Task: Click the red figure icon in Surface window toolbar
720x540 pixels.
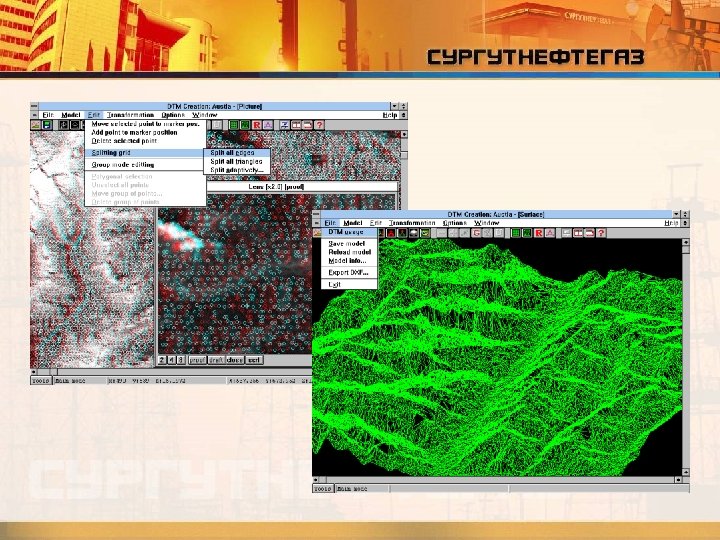Action: (x=390, y=233)
